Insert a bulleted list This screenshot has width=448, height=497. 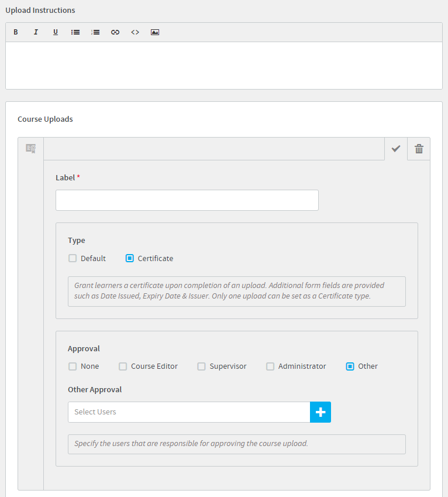coord(75,32)
